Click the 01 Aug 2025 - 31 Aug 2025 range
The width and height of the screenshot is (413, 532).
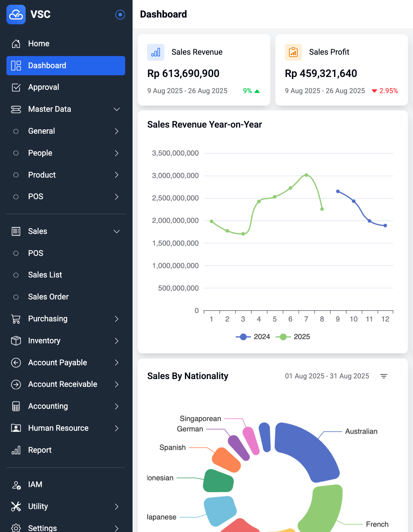coord(327,376)
